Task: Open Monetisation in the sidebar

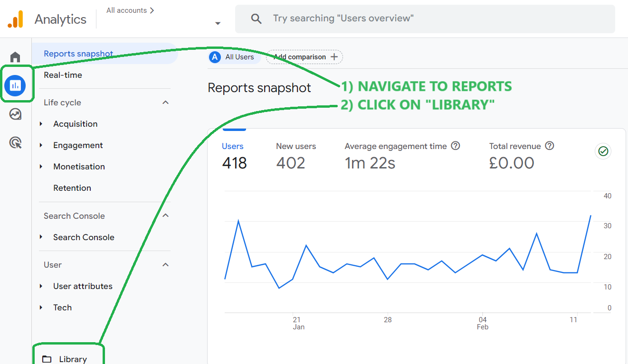Action: tap(79, 167)
